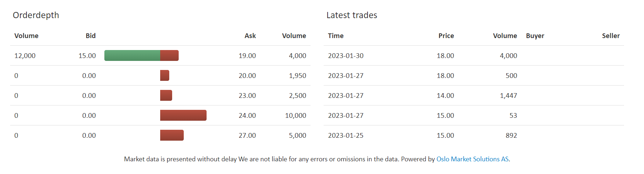Select the red depth bar at ask 23.00
Image resolution: width=644 pixels, height=174 pixels.
(166, 95)
